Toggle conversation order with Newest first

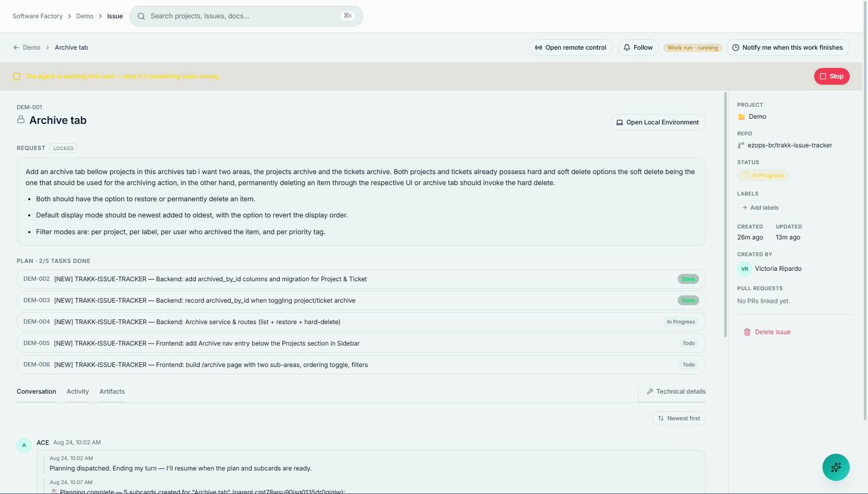[679, 418]
